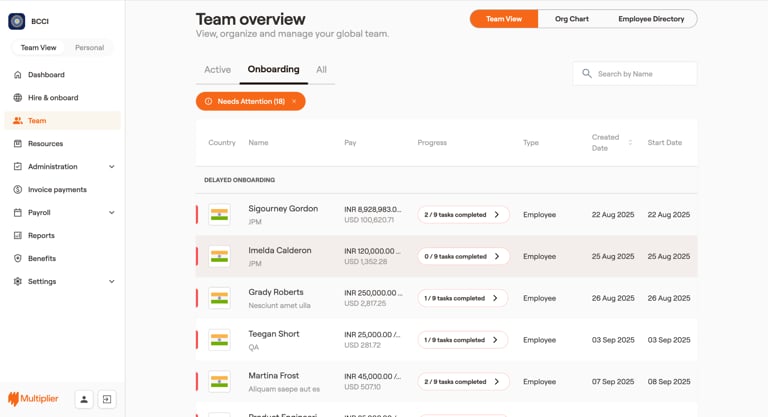
Task: Open Teegan Short's 1/9 tasks chevron
Action: 495,340
